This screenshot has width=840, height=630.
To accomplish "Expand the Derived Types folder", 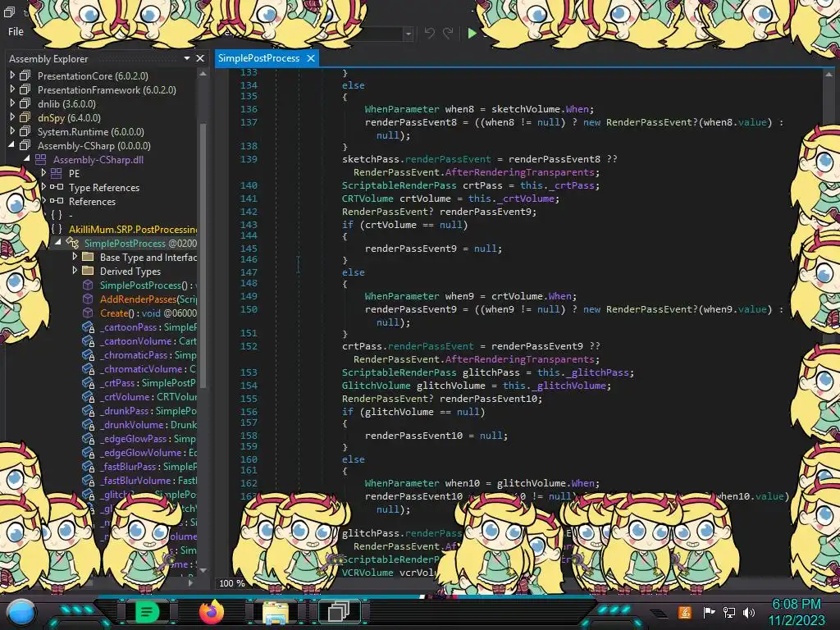I will tap(75, 271).
